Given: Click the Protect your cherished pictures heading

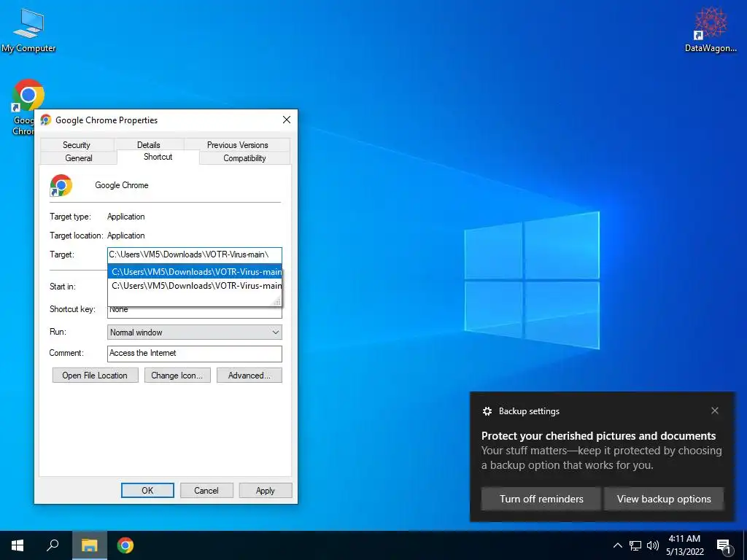Looking at the screenshot, I should click(x=598, y=436).
